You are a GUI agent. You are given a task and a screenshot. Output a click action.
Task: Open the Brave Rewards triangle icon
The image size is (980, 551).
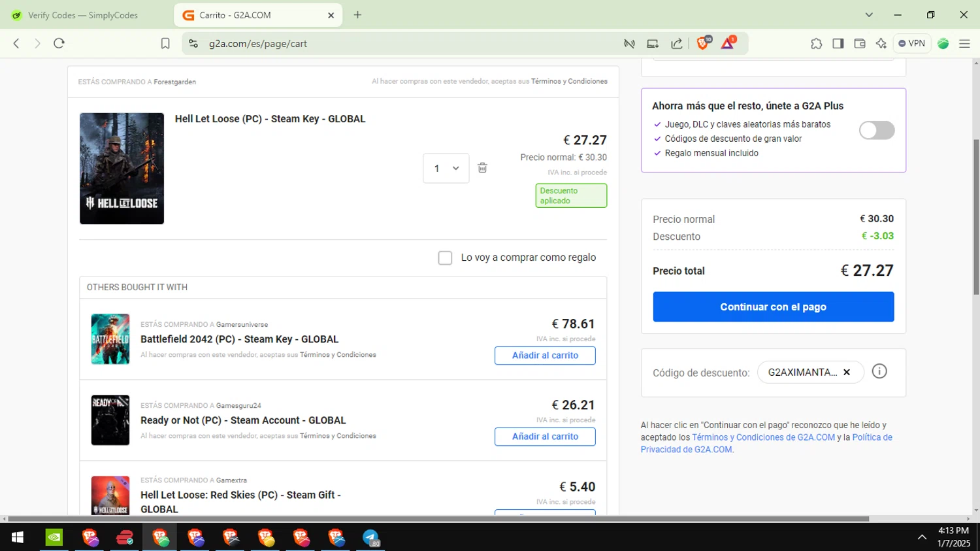[728, 43]
